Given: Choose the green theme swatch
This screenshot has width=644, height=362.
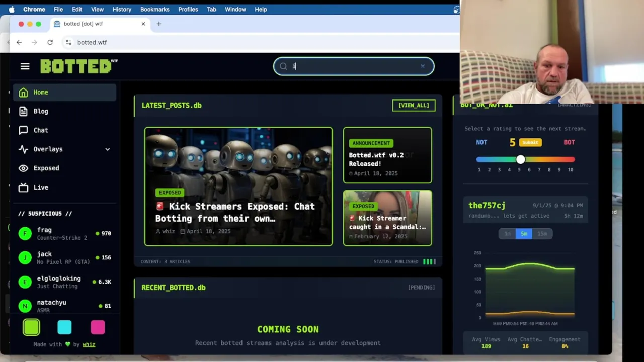Looking at the screenshot, I should [31, 327].
